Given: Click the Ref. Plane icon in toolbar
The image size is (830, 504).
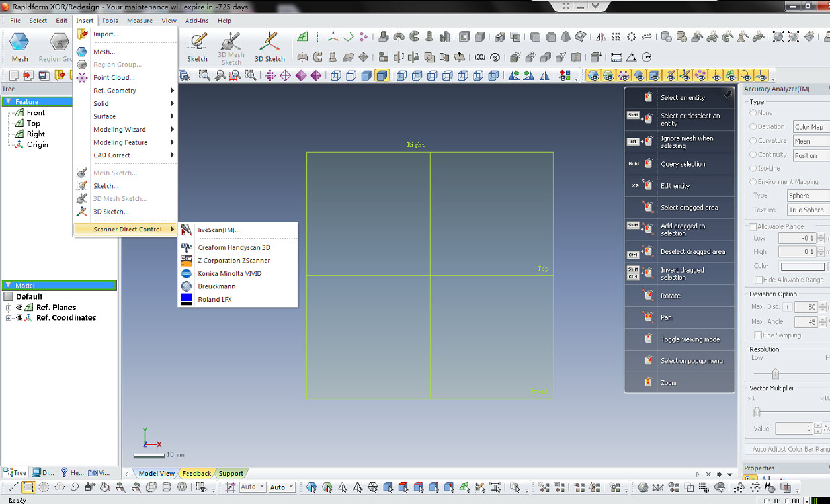Looking at the screenshot, I should click(302, 37).
